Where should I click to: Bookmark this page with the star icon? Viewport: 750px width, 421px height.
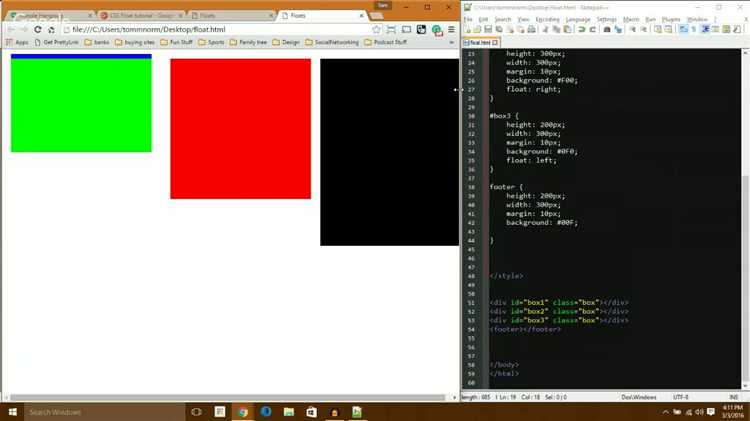[x=376, y=30]
